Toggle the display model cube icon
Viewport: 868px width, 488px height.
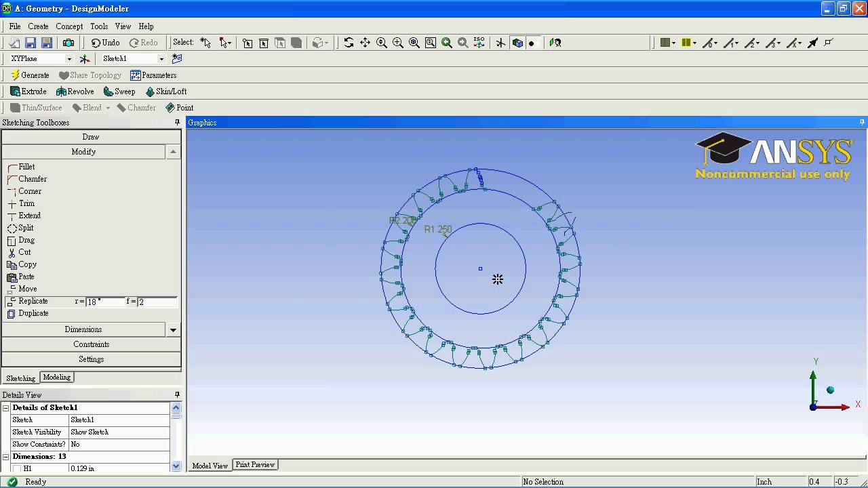[517, 43]
